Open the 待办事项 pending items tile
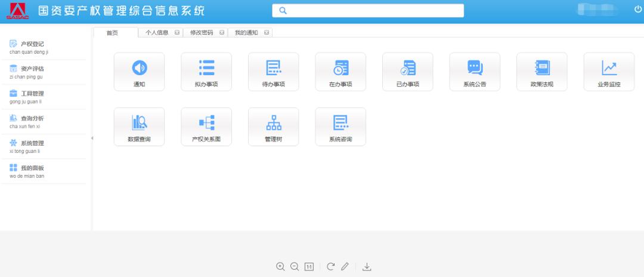The height and width of the screenshot is (277, 644). click(x=273, y=72)
